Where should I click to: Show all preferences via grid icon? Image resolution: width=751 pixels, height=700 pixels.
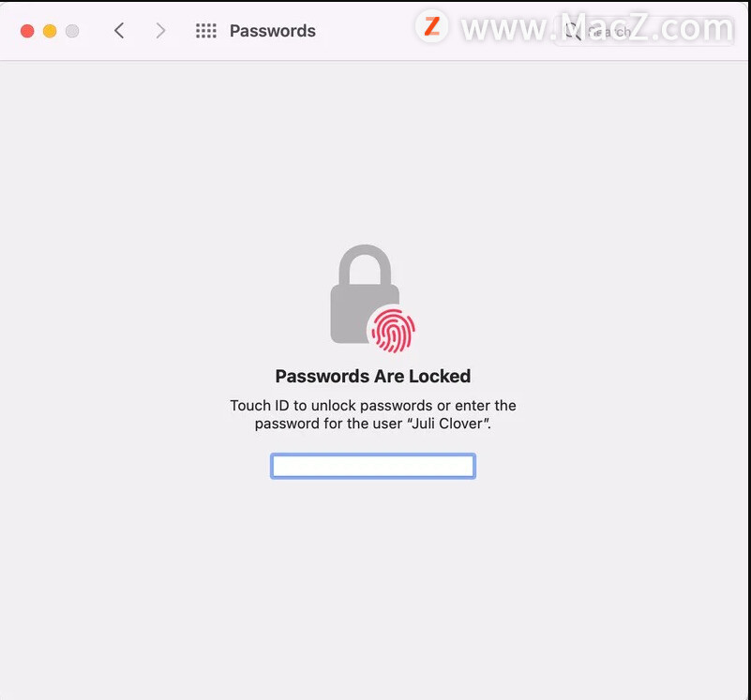pos(206,31)
